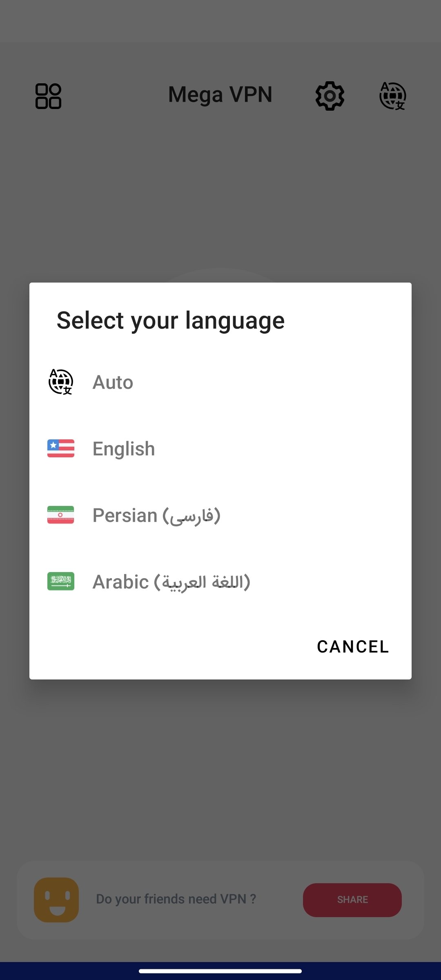441x980 pixels.
Task: Tap the Iranian flag icon
Action: (61, 515)
